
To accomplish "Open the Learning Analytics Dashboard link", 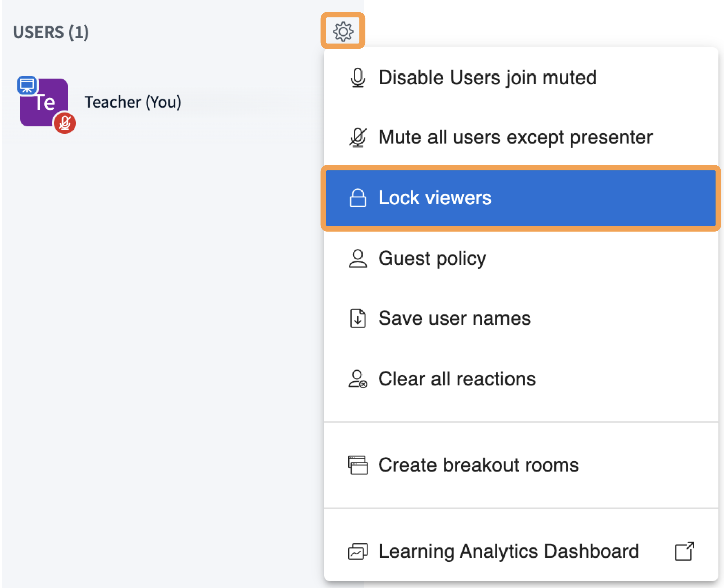I will point(508,552).
